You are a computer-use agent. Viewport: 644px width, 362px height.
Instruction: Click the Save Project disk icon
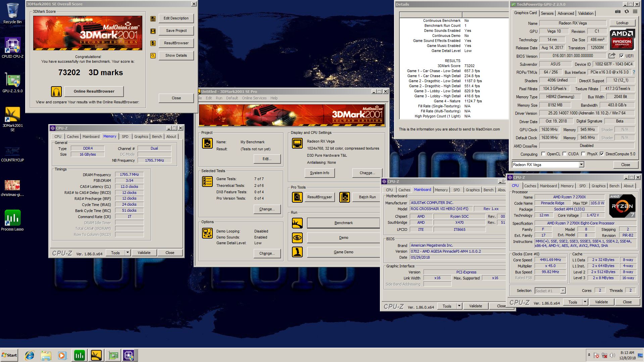(x=153, y=31)
